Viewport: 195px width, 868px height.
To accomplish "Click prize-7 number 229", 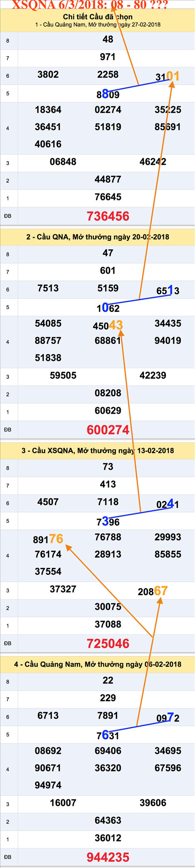I will click(x=108, y=698).
